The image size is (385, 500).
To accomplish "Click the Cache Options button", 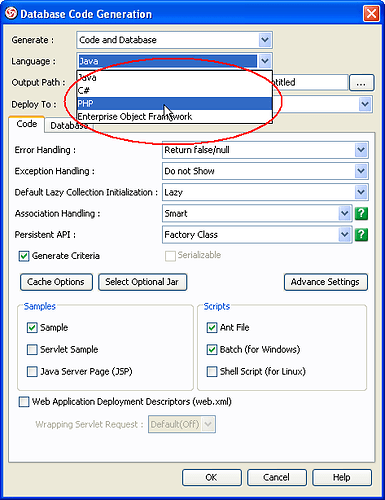I will point(56,282).
